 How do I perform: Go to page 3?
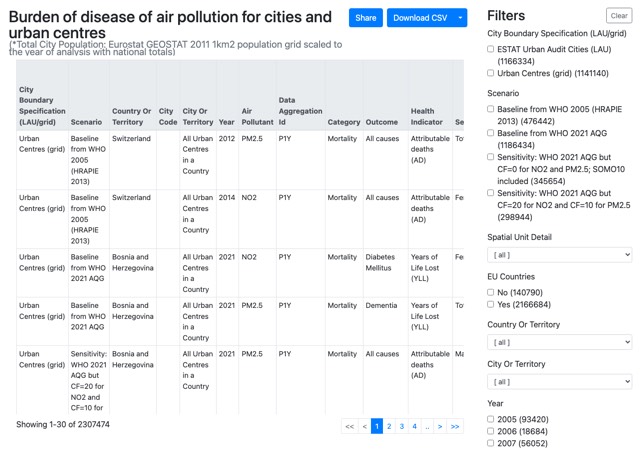click(402, 426)
